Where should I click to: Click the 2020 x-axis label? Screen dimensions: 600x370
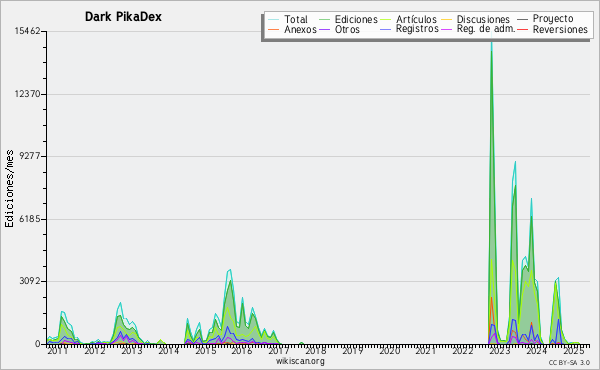pos(389,350)
